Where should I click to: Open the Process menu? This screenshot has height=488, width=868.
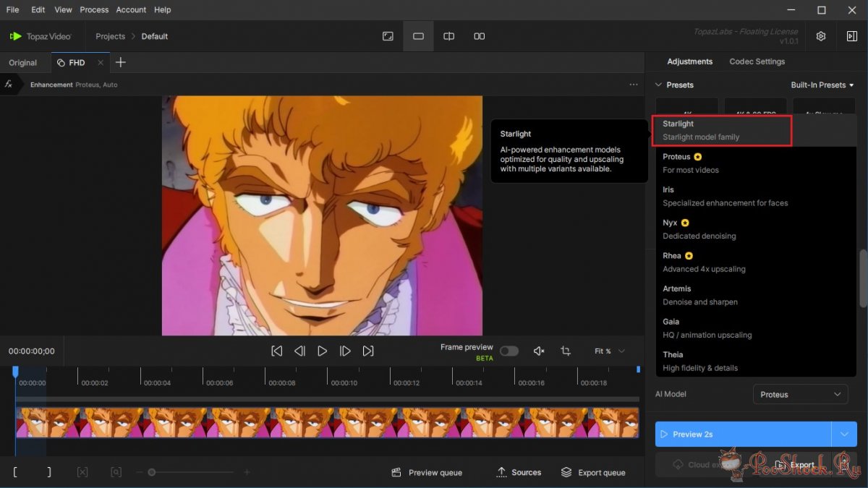(94, 9)
